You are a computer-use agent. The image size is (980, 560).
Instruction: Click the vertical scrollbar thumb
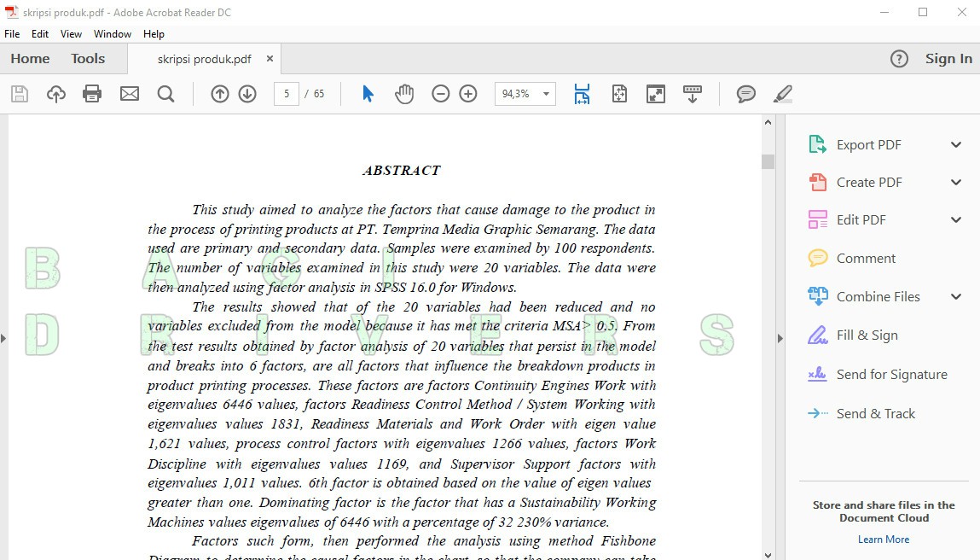click(768, 161)
